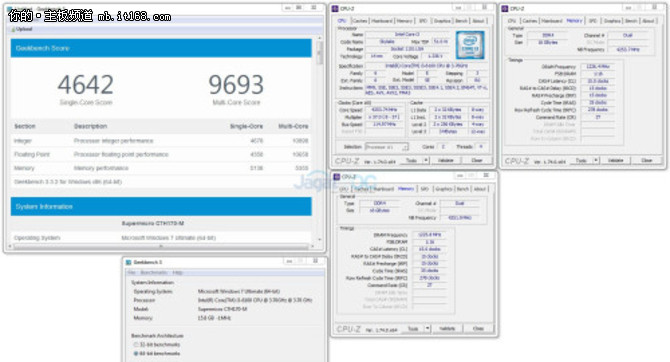Viewport: 670px width, 362px height.
Task: Switch to About tab in the CPU-Z window with the Intel logo
Action: [478, 21]
